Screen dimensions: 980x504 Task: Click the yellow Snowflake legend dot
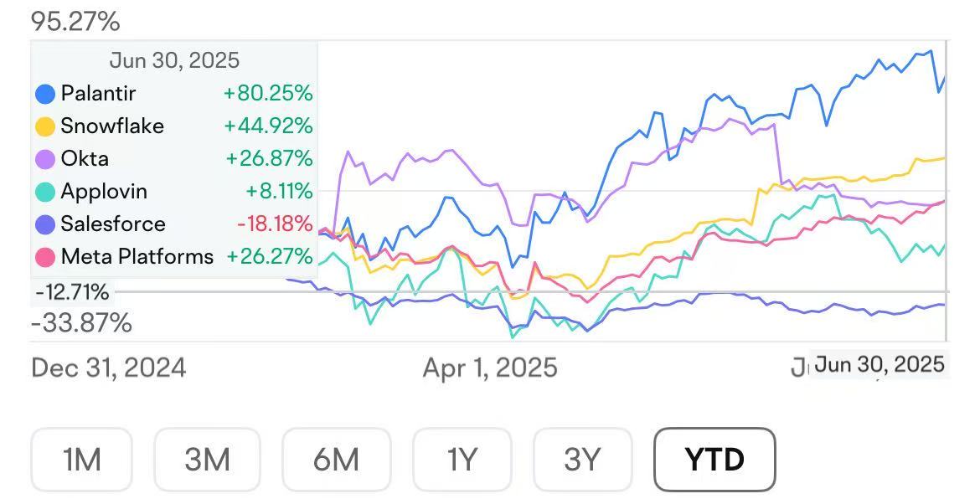click(45, 126)
